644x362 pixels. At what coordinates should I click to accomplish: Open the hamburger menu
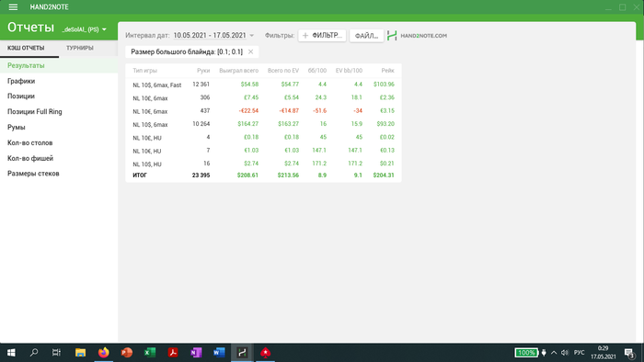pyautogui.click(x=13, y=7)
